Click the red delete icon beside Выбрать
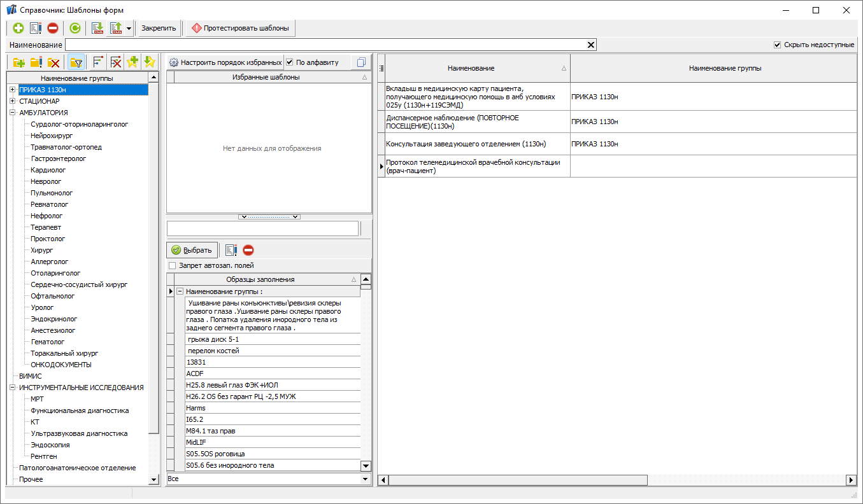Viewport: 863px width, 504px height. point(248,250)
